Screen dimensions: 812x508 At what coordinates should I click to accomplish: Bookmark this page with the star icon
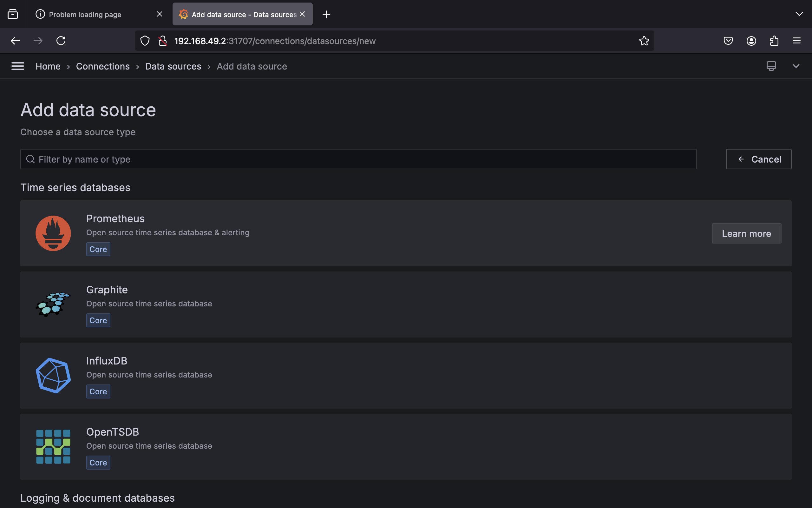tap(644, 41)
